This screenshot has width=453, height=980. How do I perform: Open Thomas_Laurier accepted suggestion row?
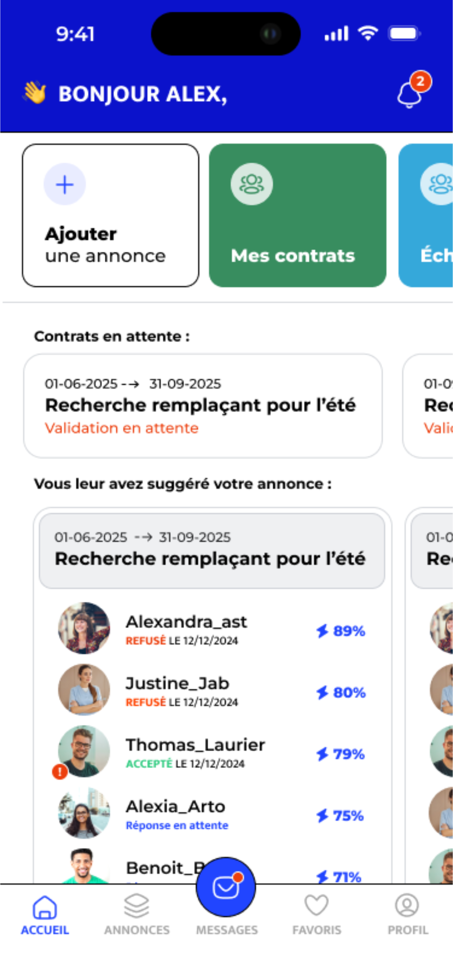212,751
